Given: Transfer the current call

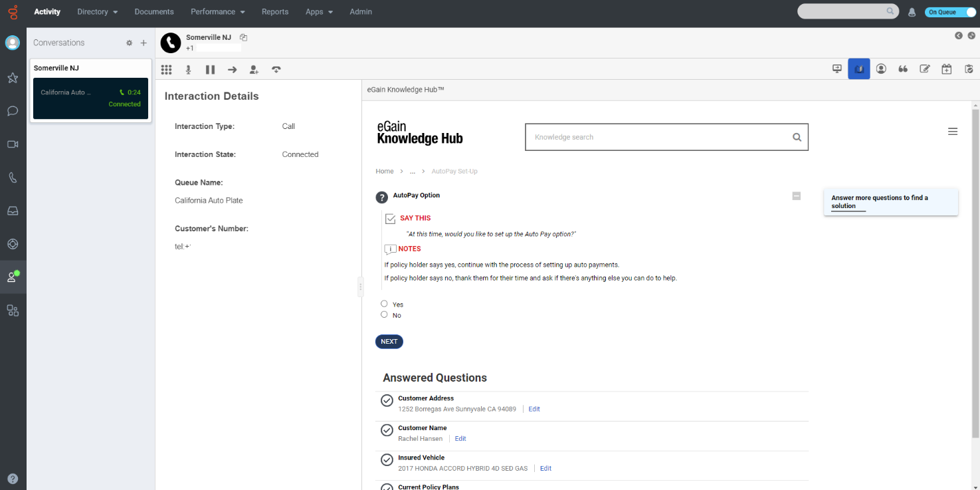Looking at the screenshot, I should point(232,69).
